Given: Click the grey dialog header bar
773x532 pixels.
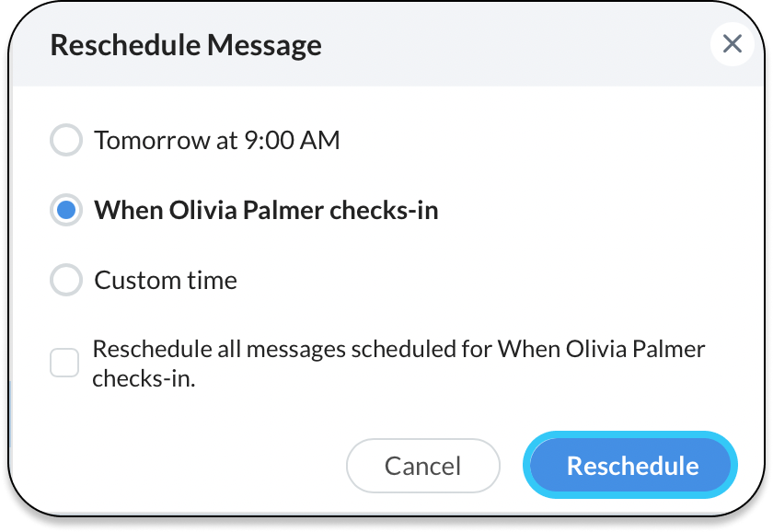Looking at the screenshot, I should pos(506,45).
